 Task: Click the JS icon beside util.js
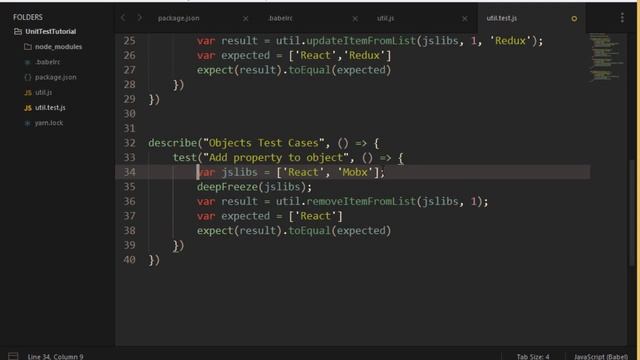[x=28, y=93]
